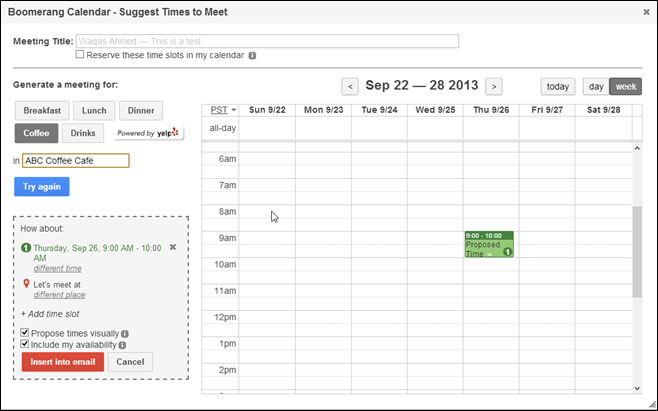Open the PST timezone dropdown
The image size is (658, 411).
click(223, 110)
